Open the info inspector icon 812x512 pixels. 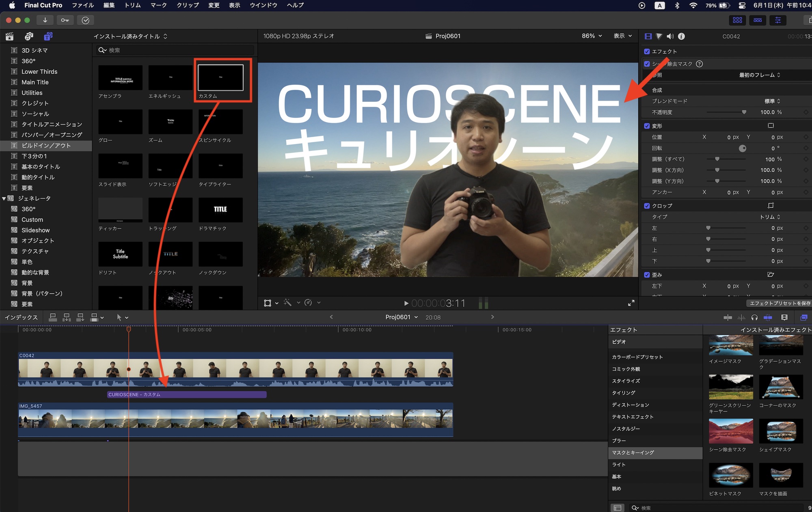click(x=682, y=37)
